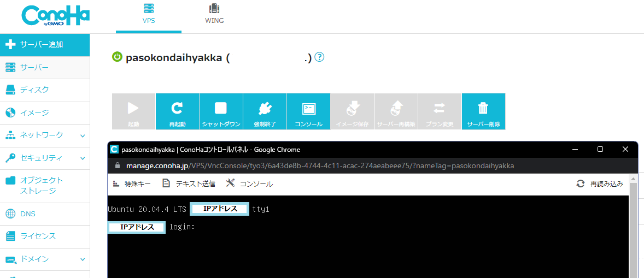Click the help question mark icon
Viewport: 644px width, 278px height.
pos(320,57)
